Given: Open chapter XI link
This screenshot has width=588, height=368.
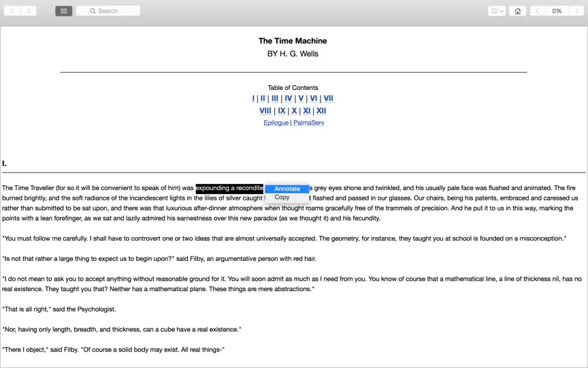Looking at the screenshot, I should click(x=307, y=111).
